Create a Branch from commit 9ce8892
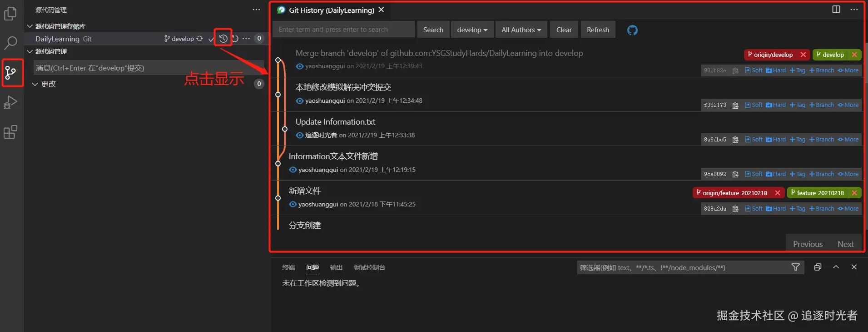The image size is (868, 332). tap(822, 174)
